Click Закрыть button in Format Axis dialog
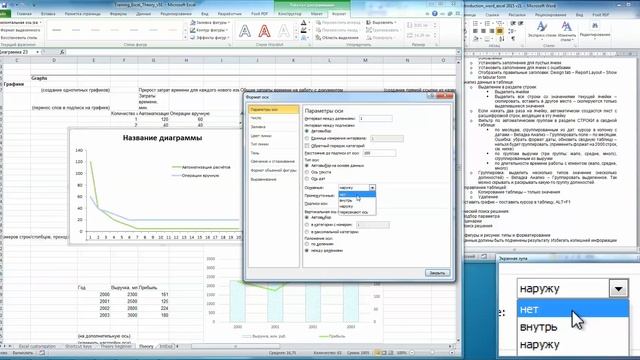This screenshot has height=360, width=640. tap(437, 273)
